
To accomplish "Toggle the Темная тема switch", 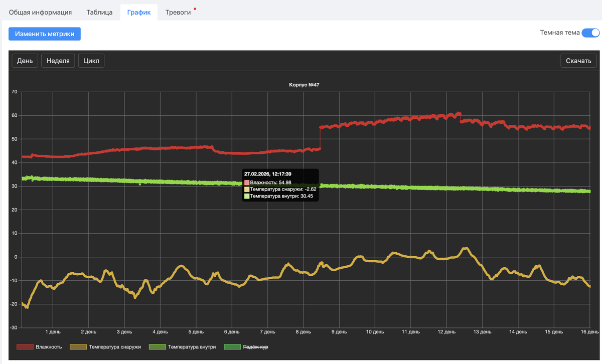I will (x=590, y=33).
